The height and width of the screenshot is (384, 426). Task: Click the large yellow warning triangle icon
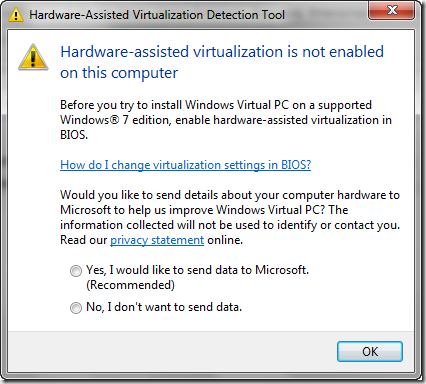click(x=33, y=57)
